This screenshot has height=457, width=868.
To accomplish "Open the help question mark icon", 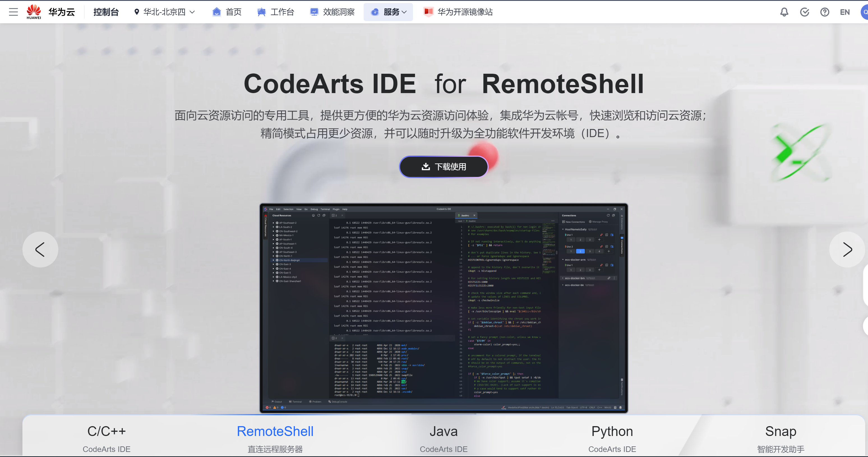I will pos(825,12).
